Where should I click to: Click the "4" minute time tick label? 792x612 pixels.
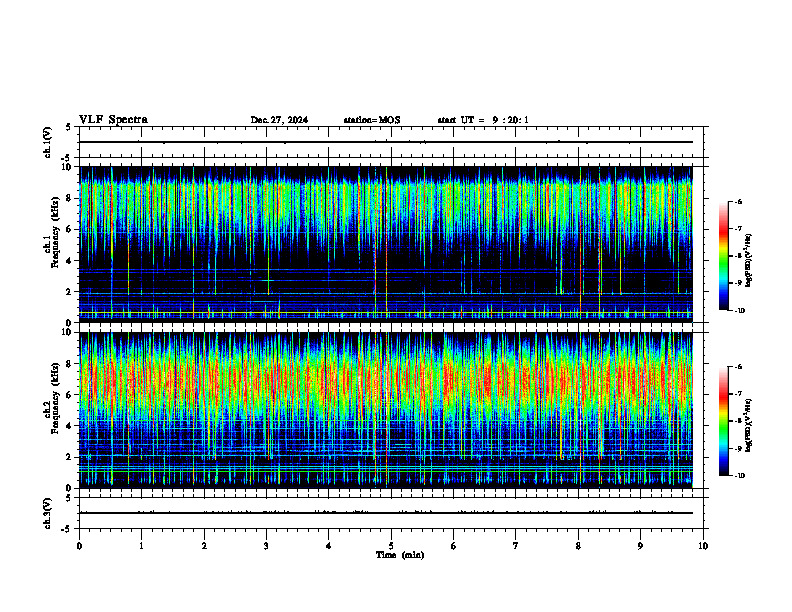point(328,546)
